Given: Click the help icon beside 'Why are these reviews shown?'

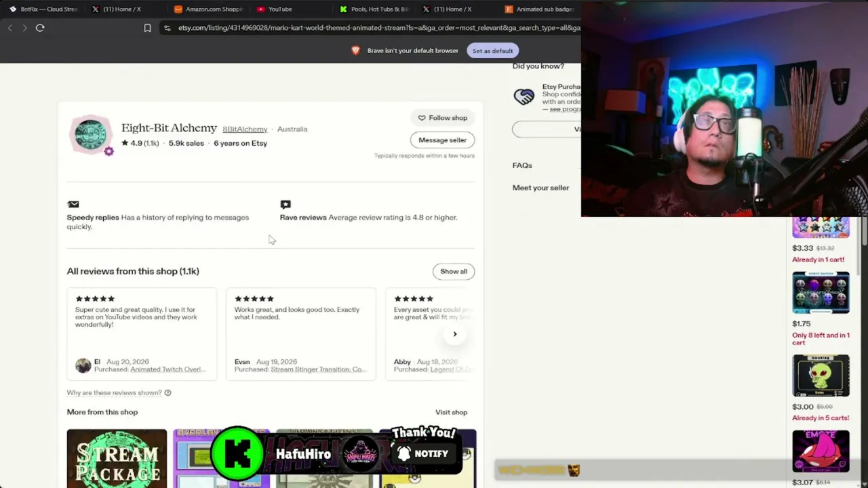Looking at the screenshot, I should tap(167, 392).
